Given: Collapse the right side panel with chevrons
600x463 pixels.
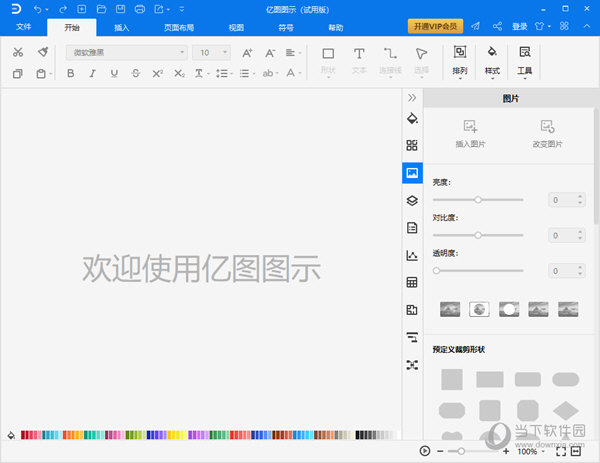Looking at the screenshot, I should [412, 98].
